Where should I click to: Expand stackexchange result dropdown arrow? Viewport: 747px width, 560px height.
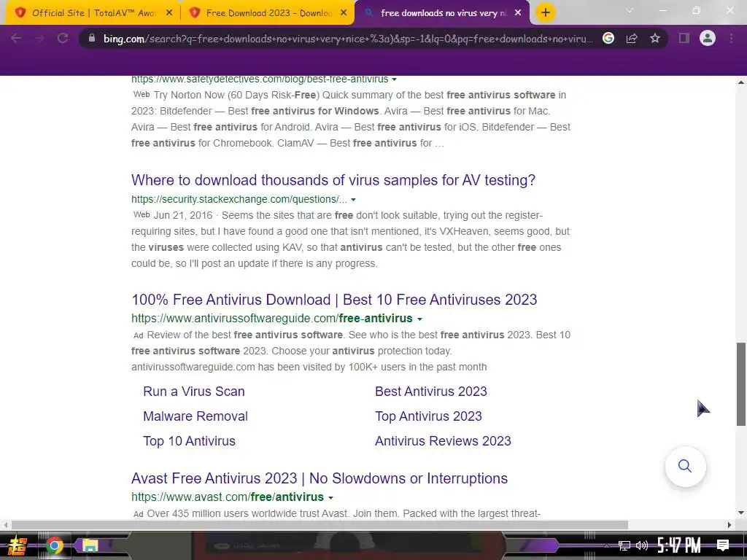coord(354,200)
